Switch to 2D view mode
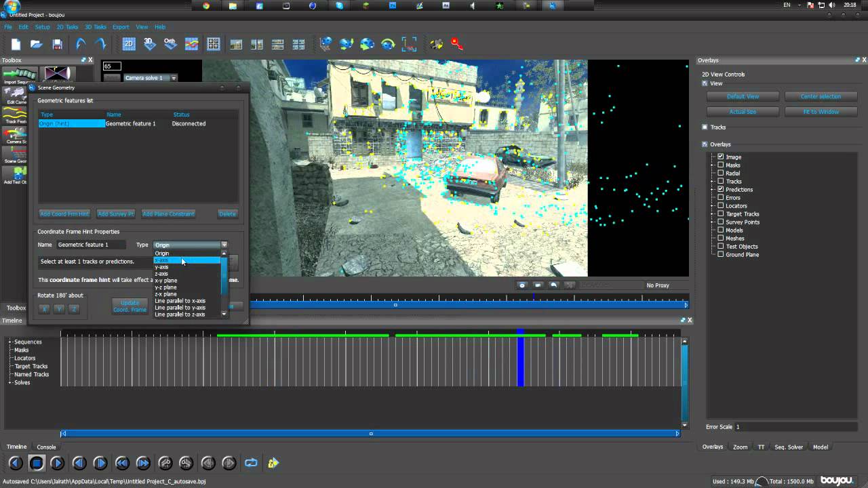Screen dimensions: 868x488 pyautogui.click(x=129, y=45)
